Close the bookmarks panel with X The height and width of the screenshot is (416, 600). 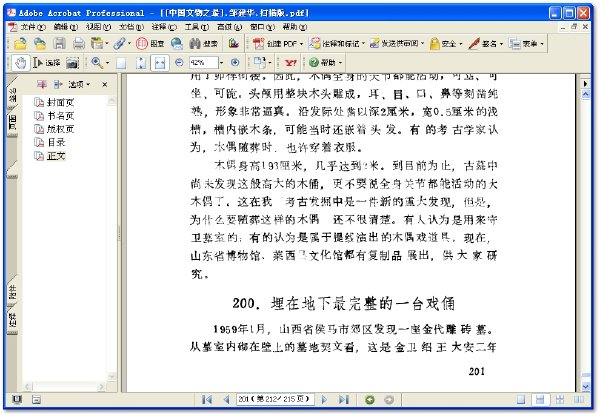tap(104, 84)
